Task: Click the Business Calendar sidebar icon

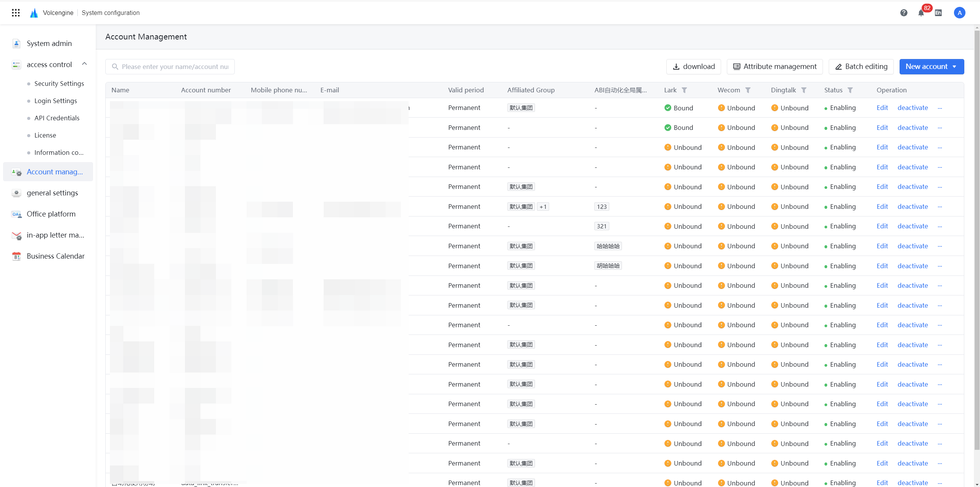Action: (16, 256)
